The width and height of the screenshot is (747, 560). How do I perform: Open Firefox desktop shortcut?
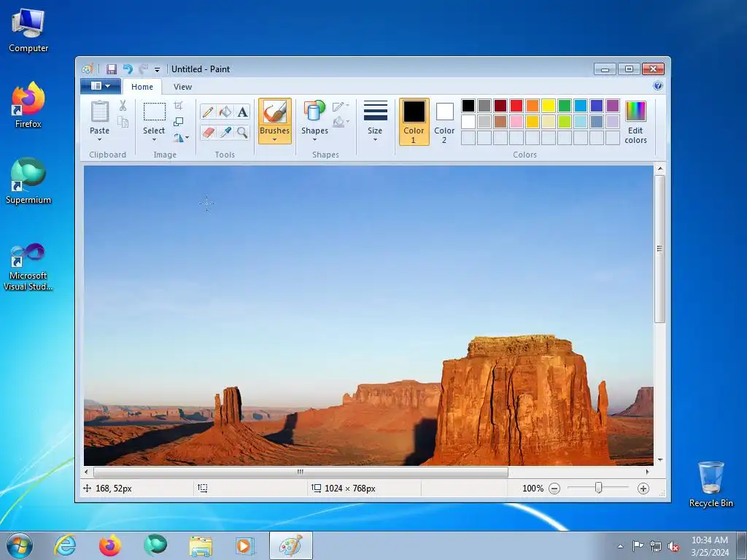(28, 105)
